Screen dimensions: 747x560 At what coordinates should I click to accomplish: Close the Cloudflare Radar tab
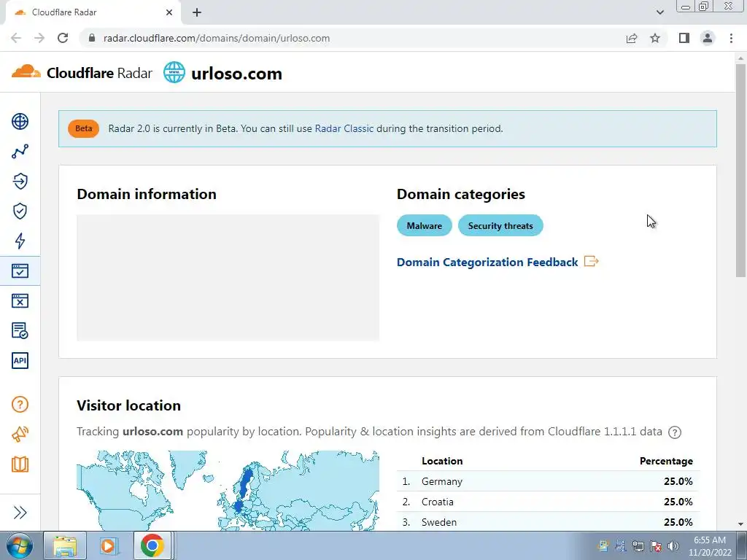169,12
